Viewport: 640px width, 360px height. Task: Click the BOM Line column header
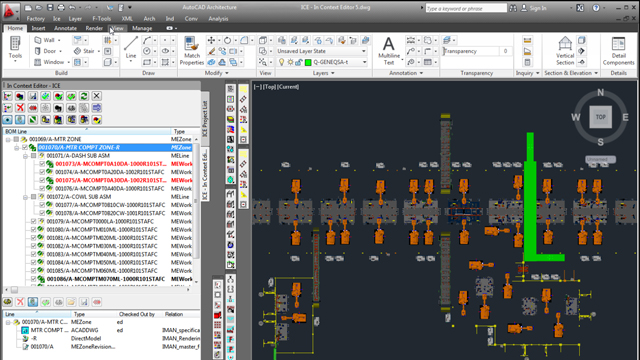[87, 131]
